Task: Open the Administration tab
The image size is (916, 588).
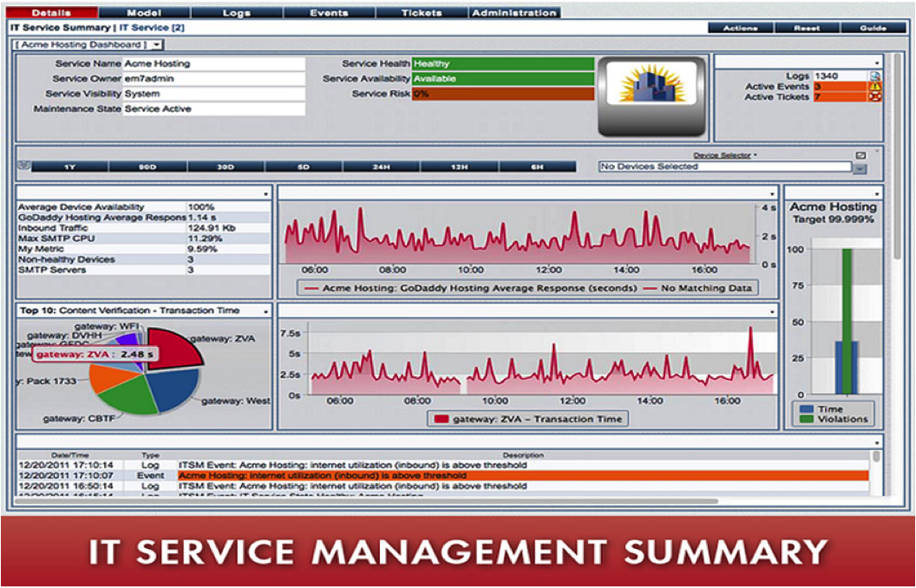Action: point(514,12)
